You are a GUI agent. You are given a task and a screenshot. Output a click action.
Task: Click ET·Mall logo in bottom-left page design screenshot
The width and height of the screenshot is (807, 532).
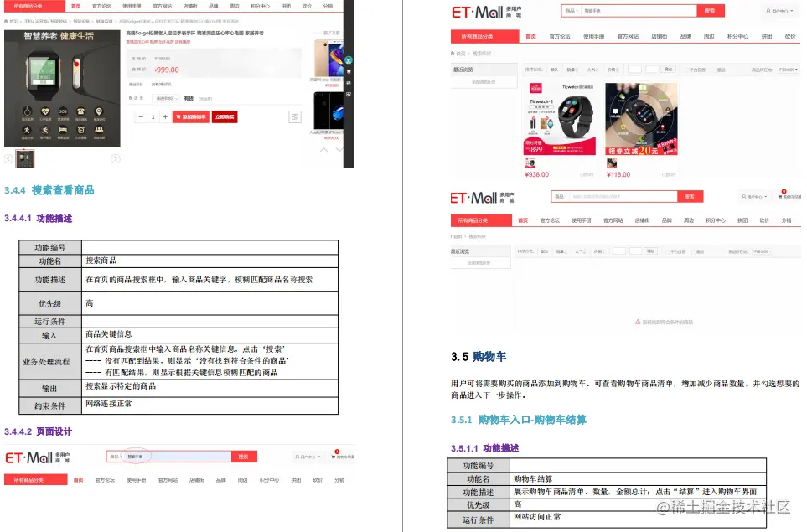38,457
